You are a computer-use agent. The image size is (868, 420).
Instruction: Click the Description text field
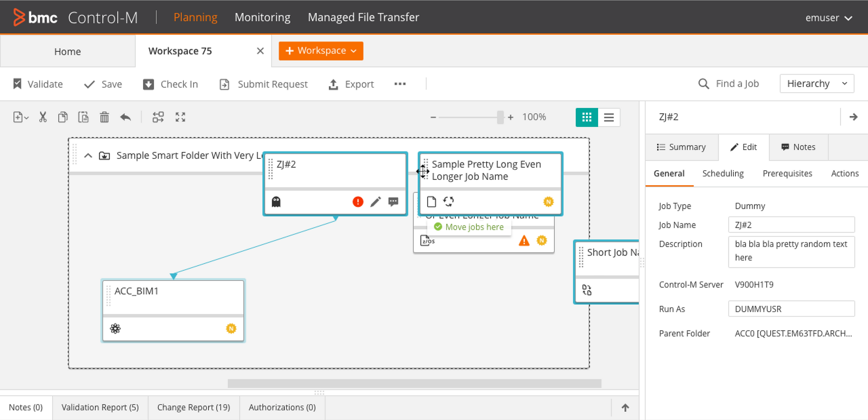(792, 252)
